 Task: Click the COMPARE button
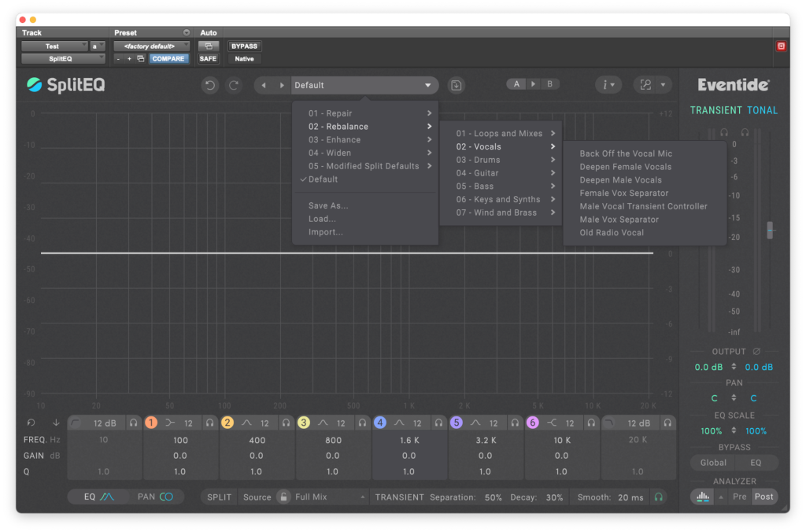[x=168, y=58]
